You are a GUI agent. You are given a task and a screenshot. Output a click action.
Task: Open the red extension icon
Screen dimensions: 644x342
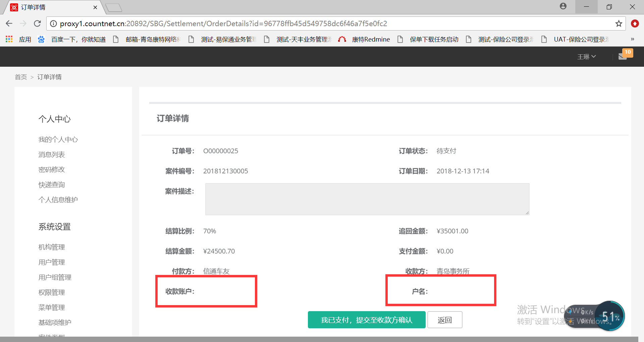pyautogui.click(x=635, y=23)
